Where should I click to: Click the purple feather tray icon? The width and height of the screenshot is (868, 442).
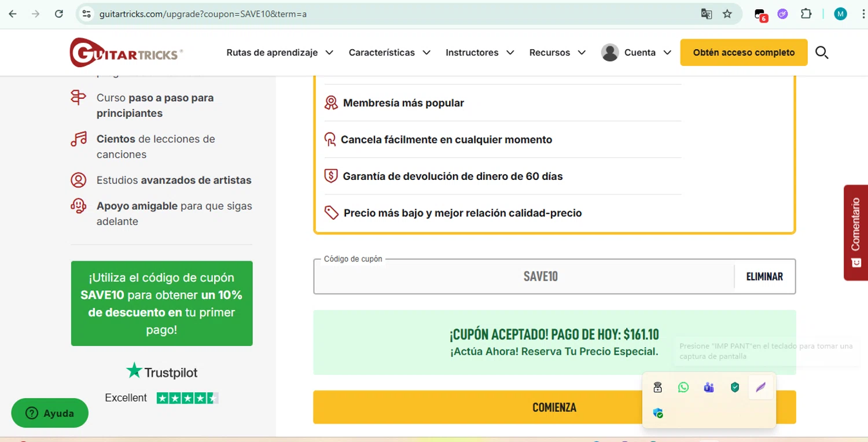760,388
